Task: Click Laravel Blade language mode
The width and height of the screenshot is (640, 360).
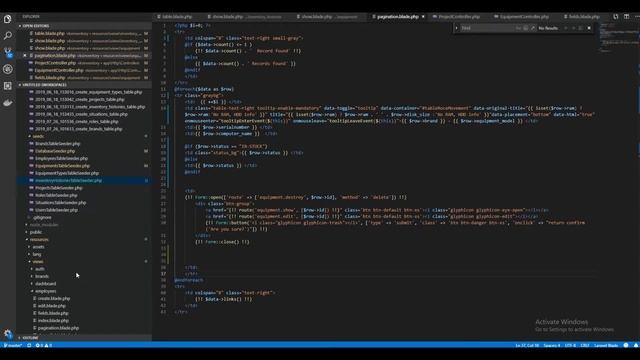Action: pyautogui.click(x=606, y=345)
